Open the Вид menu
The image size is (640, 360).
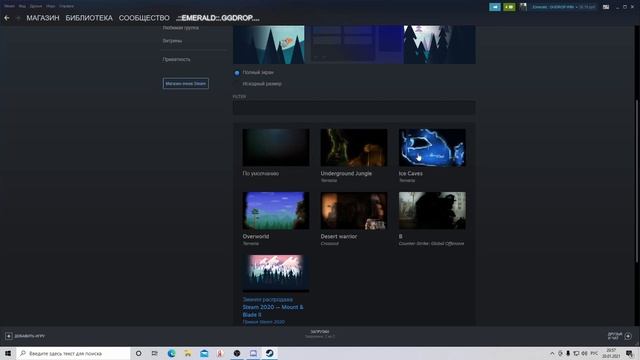(22, 6)
